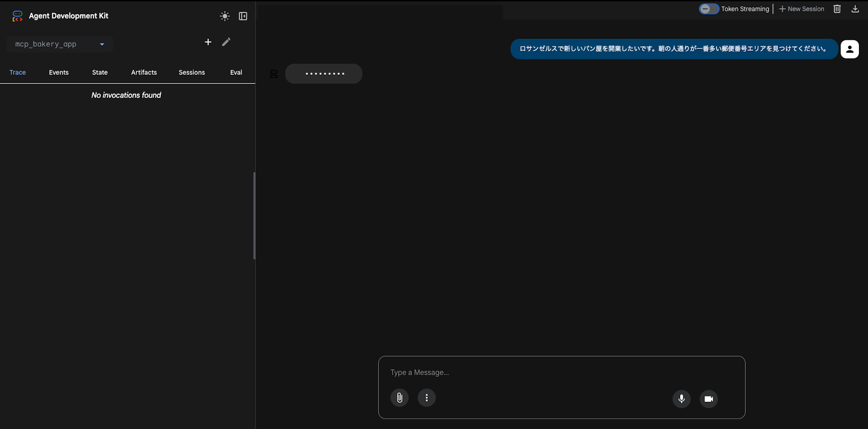Viewport: 868px width, 429px height.
Task: Delete the session with the trash icon
Action: pos(837,9)
